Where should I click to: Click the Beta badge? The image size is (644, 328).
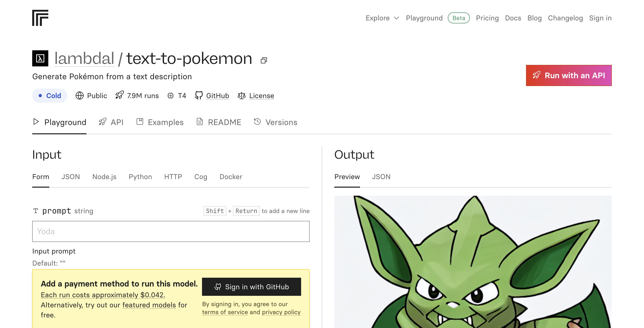(x=459, y=18)
